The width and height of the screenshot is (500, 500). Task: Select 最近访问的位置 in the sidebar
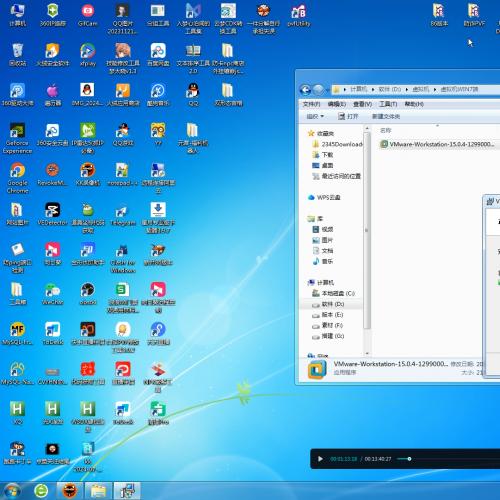pos(336,176)
